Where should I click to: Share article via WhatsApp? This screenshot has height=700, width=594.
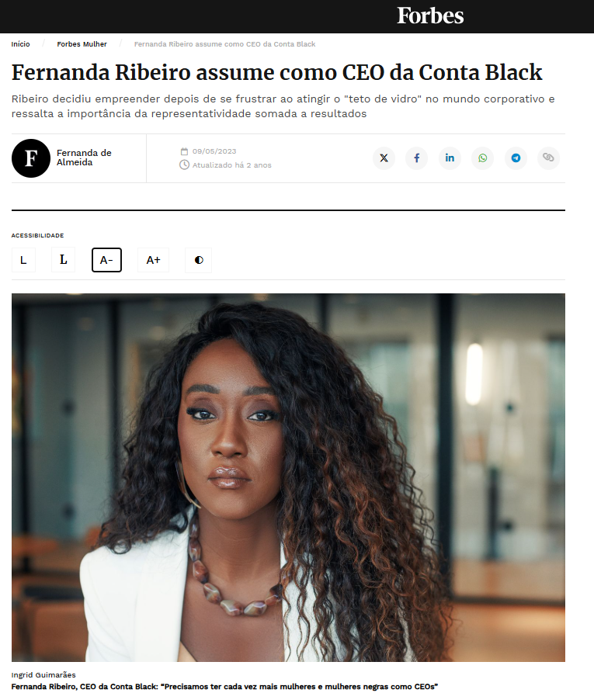click(483, 158)
